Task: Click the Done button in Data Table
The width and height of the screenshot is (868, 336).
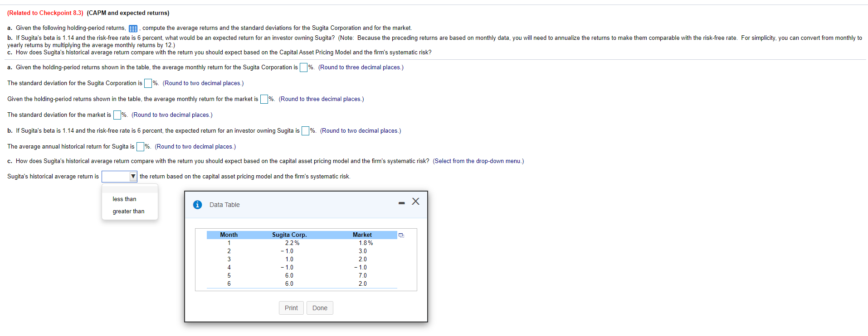Action: pos(320,308)
